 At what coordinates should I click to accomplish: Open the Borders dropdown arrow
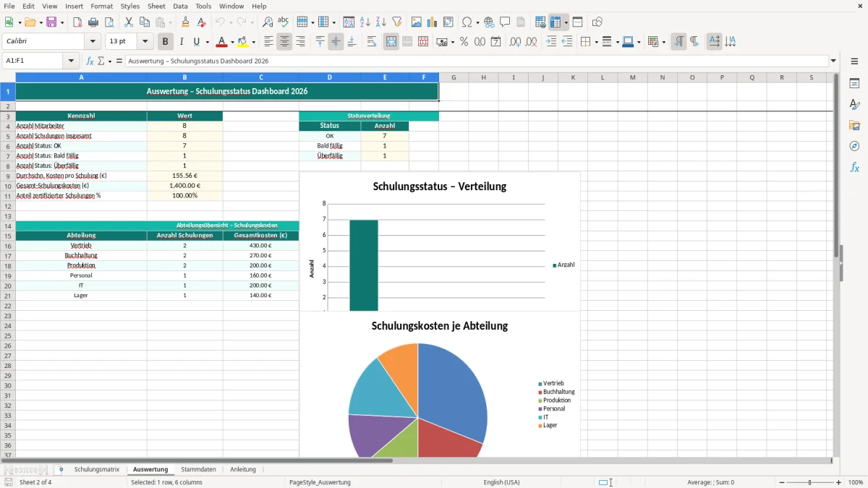pos(595,42)
